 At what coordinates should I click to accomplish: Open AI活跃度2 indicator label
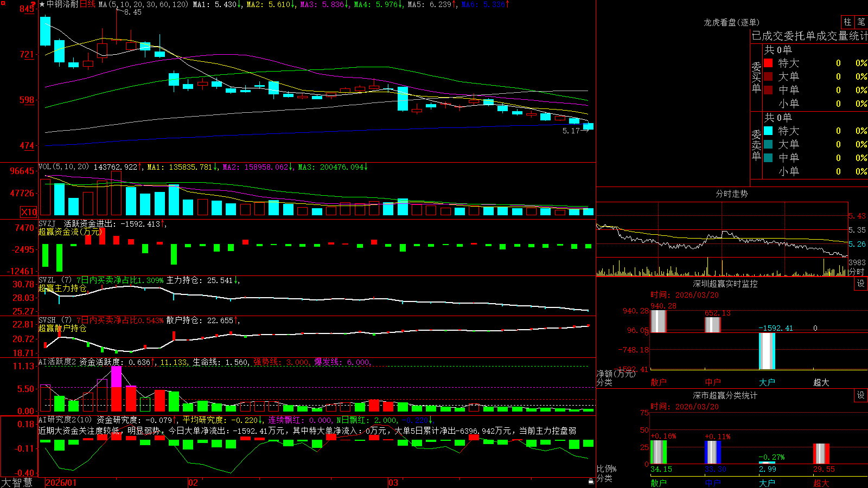click(58, 362)
